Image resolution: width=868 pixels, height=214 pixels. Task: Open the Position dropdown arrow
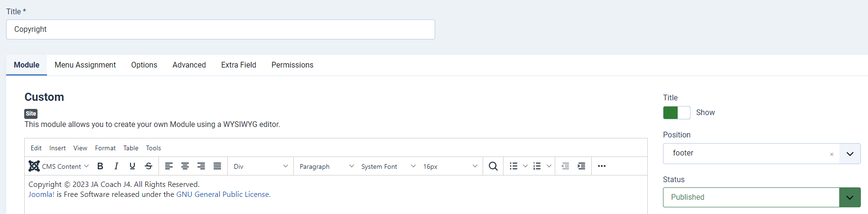point(849,154)
